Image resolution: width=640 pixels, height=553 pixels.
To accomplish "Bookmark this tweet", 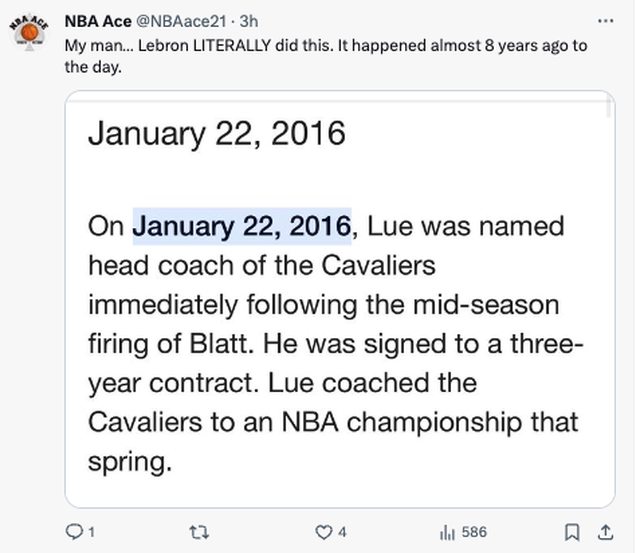I will [x=571, y=532].
